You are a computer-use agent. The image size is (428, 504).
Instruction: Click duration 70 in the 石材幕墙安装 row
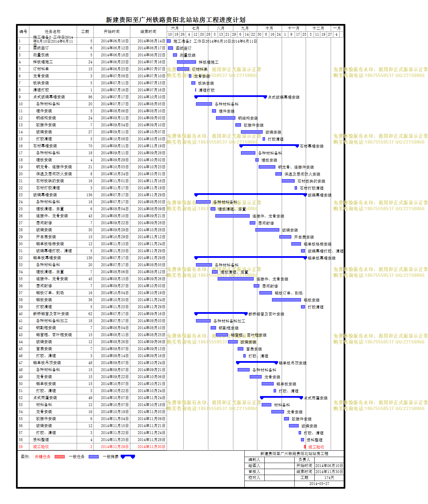tap(90, 146)
